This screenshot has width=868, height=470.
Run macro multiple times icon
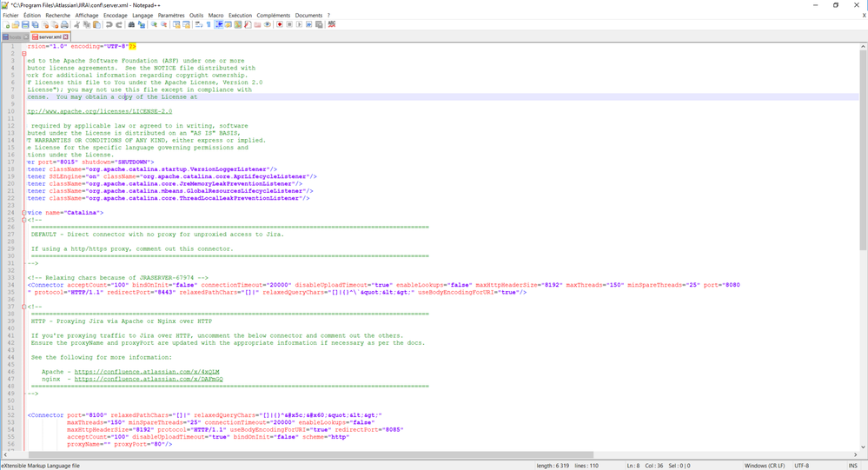(309, 24)
